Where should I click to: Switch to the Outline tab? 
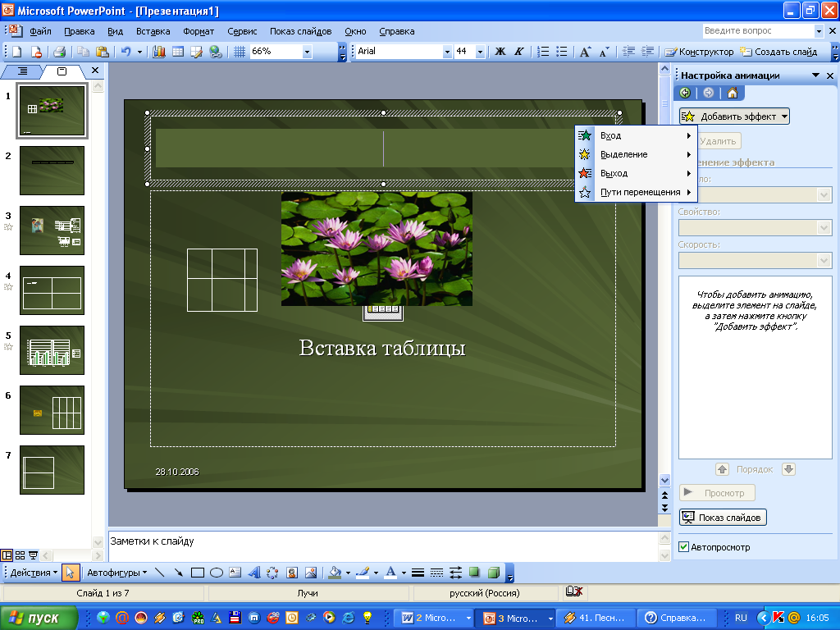tap(22, 71)
